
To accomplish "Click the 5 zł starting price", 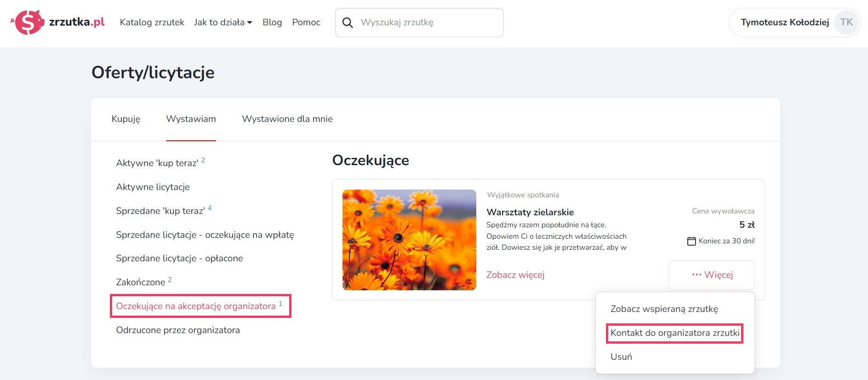I will coord(747,225).
